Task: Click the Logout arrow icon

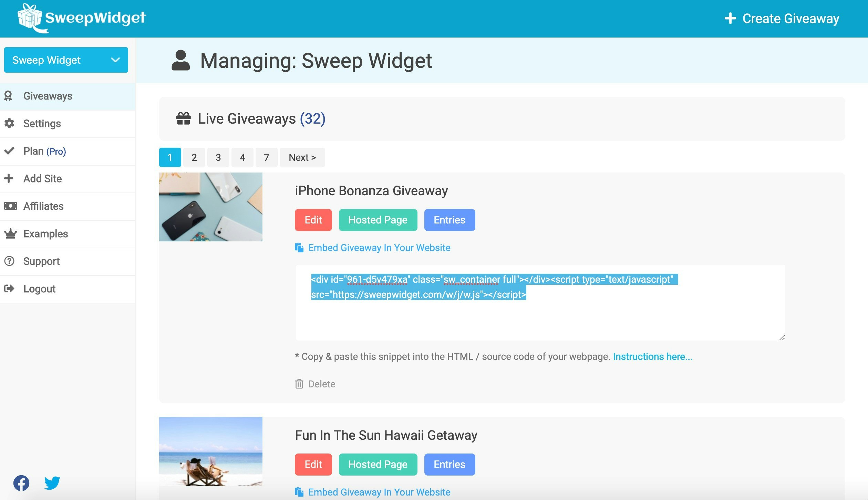Action: pos(9,289)
